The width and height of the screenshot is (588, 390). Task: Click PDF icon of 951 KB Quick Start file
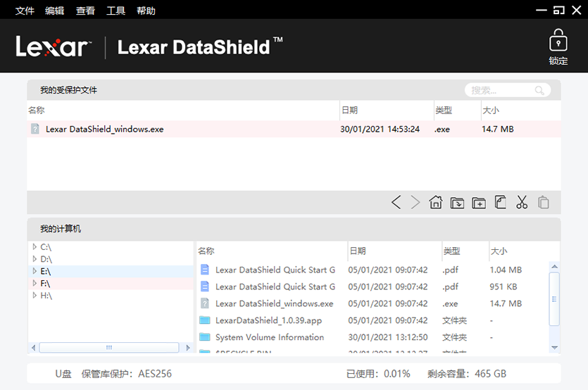pyautogui.click(x=205, y=287)
